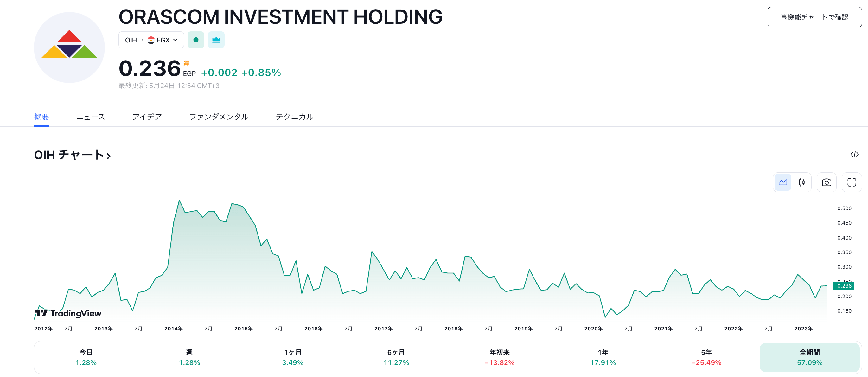Click the 2014年 label on time axis
The image size is (868, 377).
tap(174, 329)
